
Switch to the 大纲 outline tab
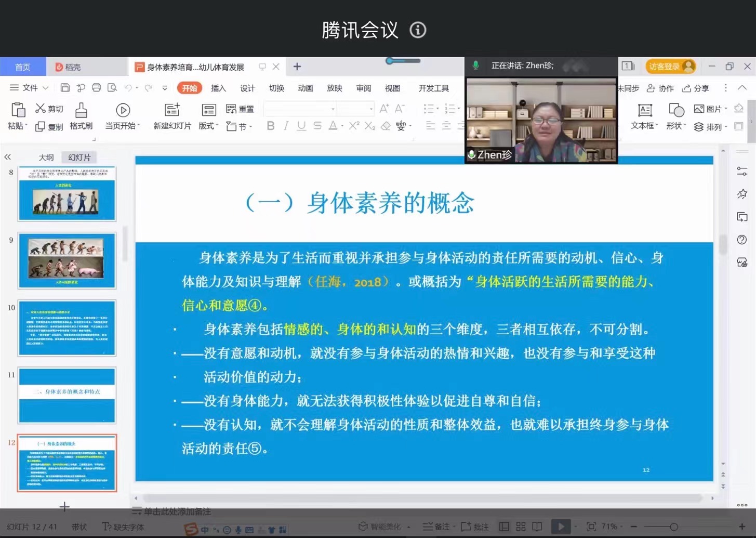tap(46, 158)
